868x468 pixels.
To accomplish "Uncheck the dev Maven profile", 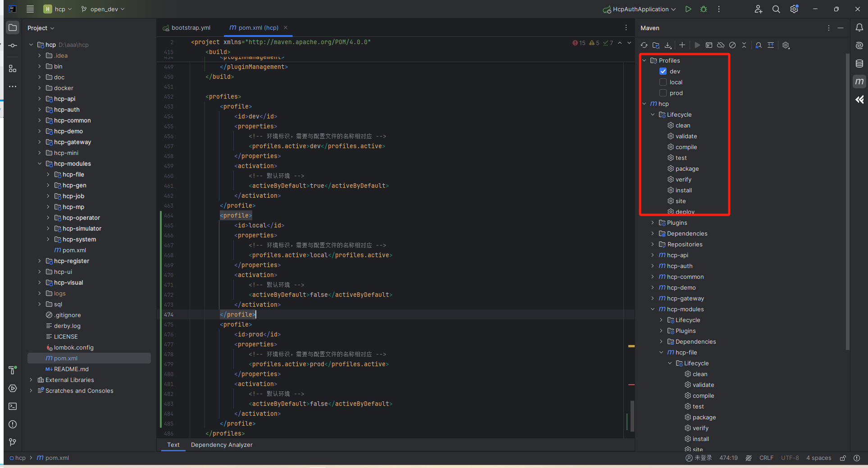I will pos(663,71).
